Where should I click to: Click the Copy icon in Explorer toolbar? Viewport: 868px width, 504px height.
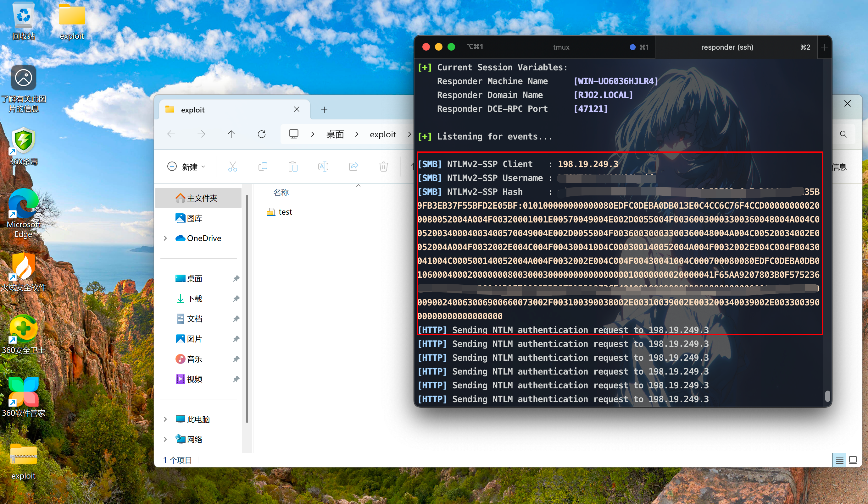coord(263,167)
